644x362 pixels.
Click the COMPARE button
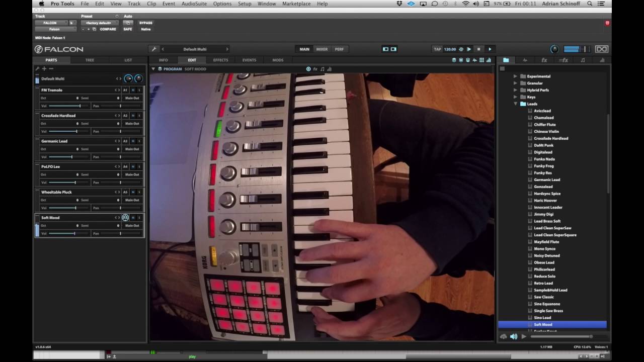click(x=108, y=29)
